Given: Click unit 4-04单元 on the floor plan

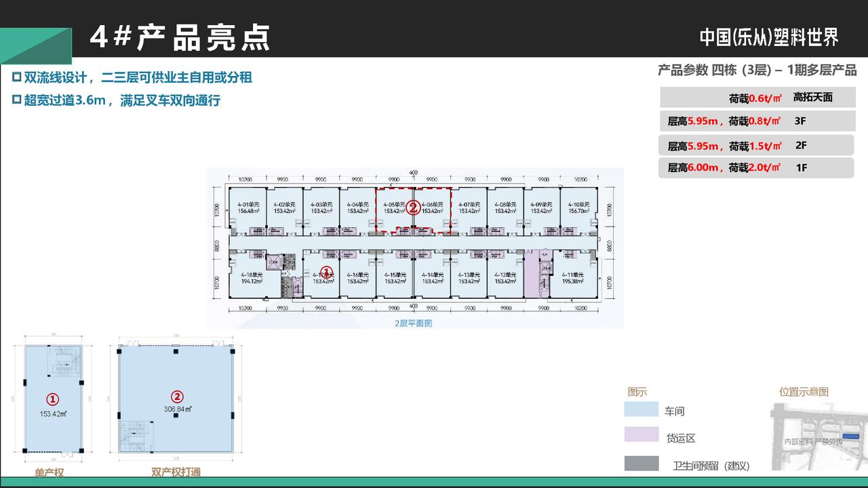Looking at the screenshot, I should (358, 211).
